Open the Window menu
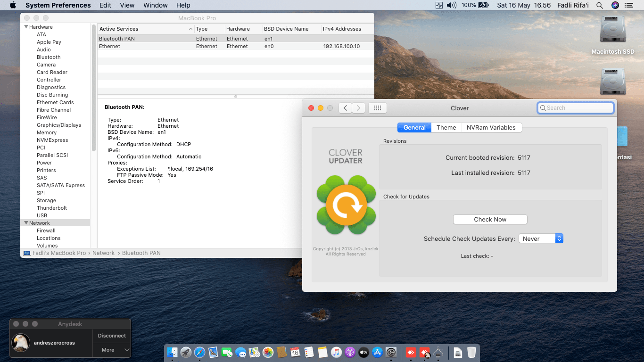Image resolution: width=644 pixels, height=362 pixels. (156, 5)
